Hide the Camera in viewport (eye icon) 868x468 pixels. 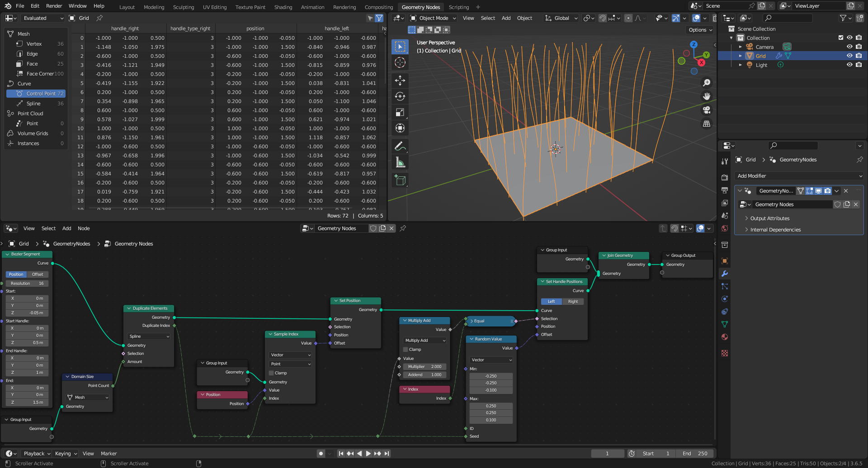pyautogui.click(x=849, y=47)
